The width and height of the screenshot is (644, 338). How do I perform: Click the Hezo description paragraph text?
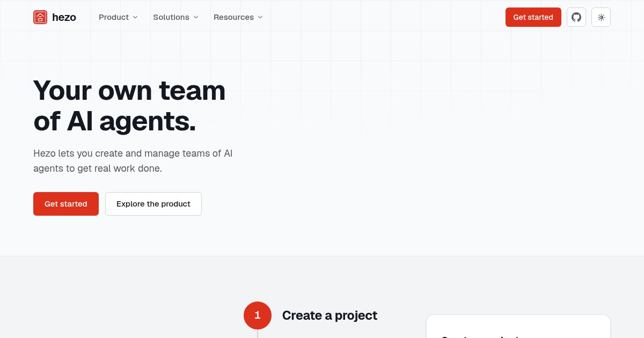(x=133, y=161)
